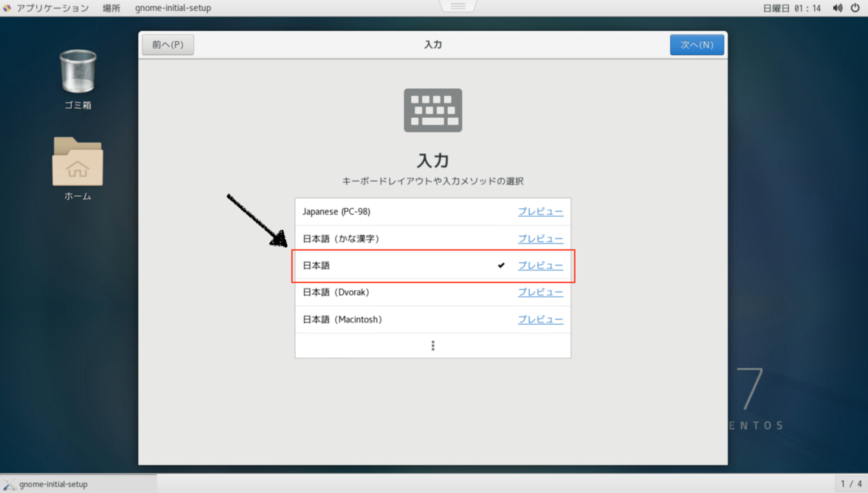Open the 場所 menu
The height and width of the screenshot is (493, 868).
[x=111, y=8]
